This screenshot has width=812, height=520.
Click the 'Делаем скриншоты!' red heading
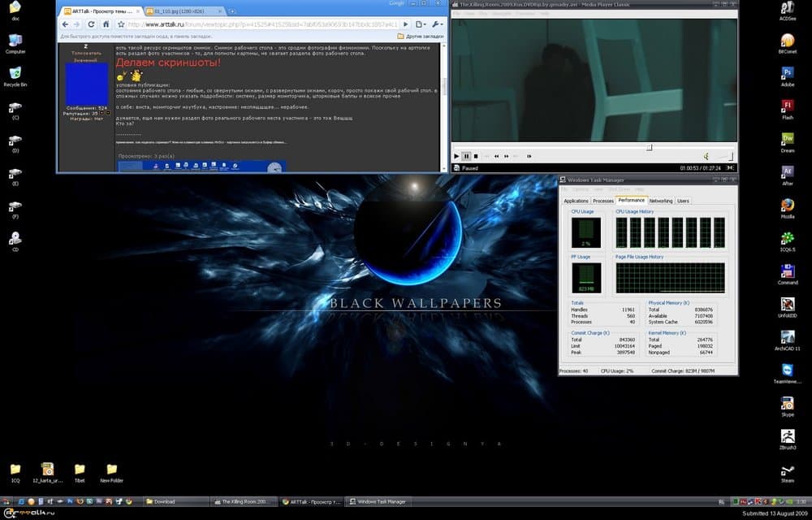[168, 63]
